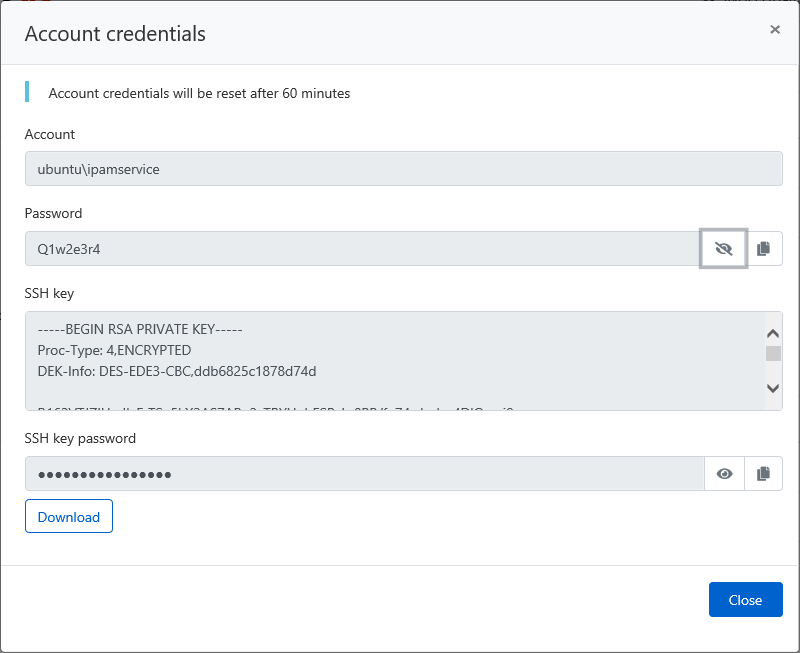Image resolution: width=800 pixels, height=653 pixels.
Task: Copy the account password to clipboard
Action: (x=763, y=249)
